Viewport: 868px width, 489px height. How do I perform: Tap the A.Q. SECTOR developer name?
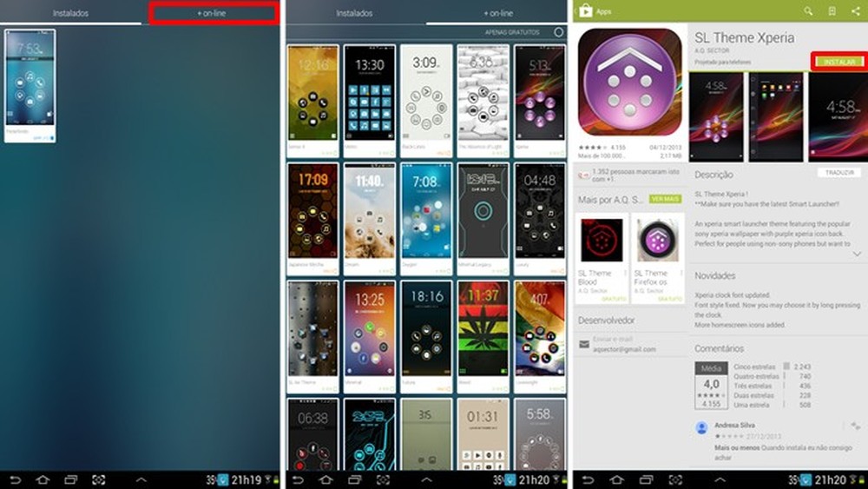point(712,51)
